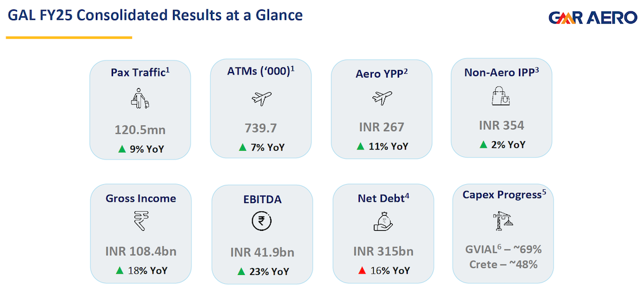Screen dimensions: 644x297
Task: Click the red triangle beside 16% YoY
Action: [362, 271]
